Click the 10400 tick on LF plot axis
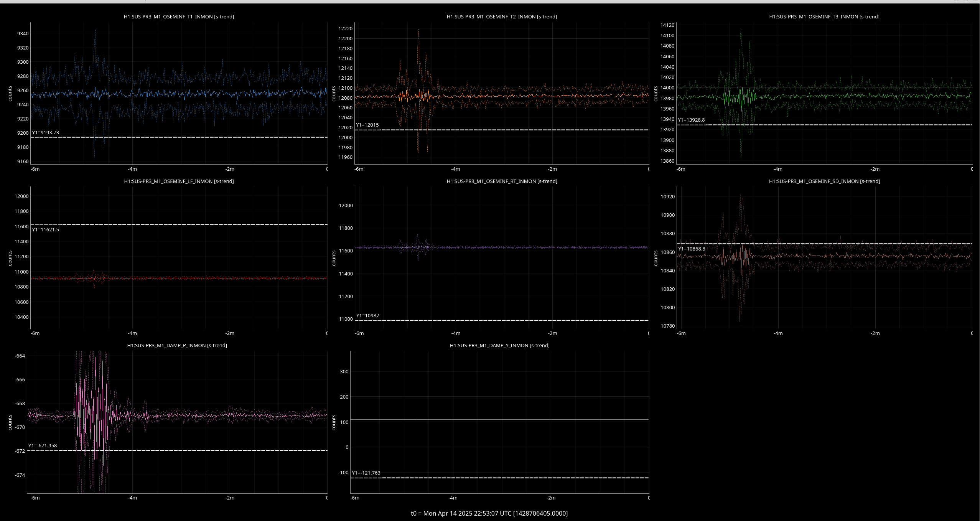980x521 pixels. pos(21,317)
